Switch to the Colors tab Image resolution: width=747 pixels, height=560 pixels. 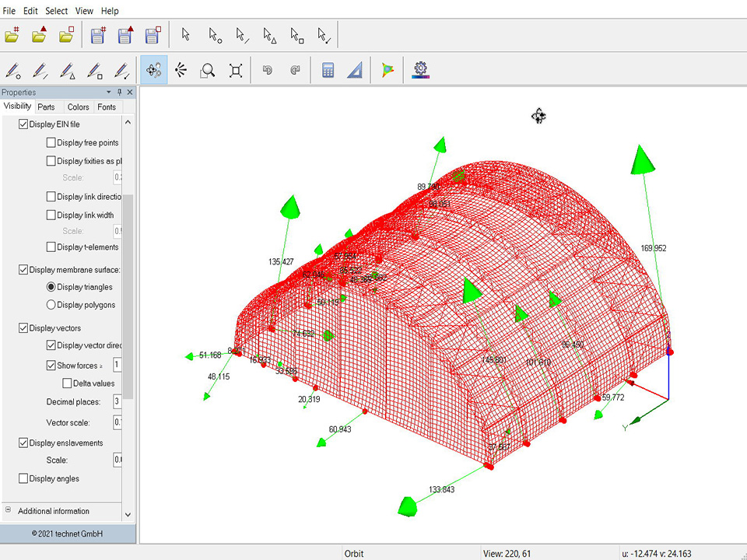pyautogui.click(x=78, y=107)
